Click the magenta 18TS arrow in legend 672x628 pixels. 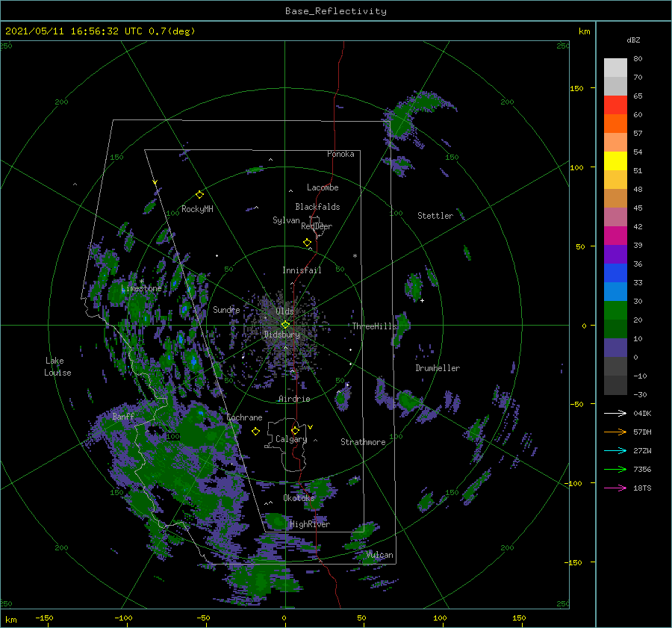coord(615,488)
